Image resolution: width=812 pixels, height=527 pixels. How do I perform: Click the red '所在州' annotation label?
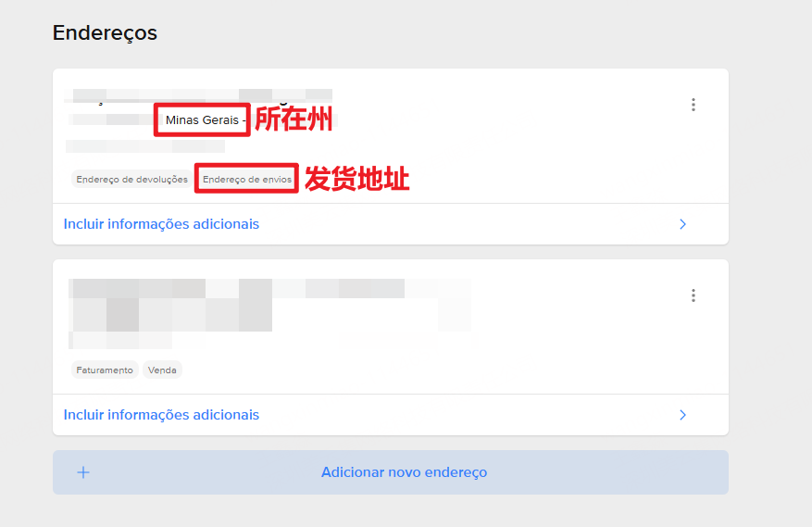(x=293, y=120)
